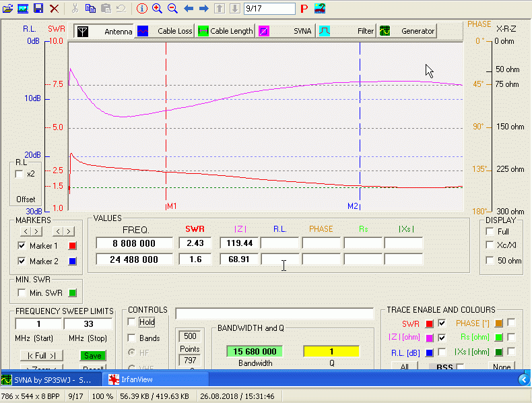
Task: Go to previous image with left arrow
Action: [189, 9]
